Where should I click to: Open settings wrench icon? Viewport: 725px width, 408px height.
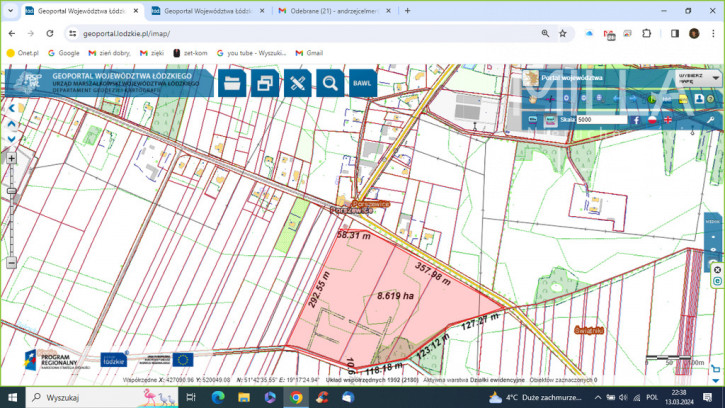point(711,120)
